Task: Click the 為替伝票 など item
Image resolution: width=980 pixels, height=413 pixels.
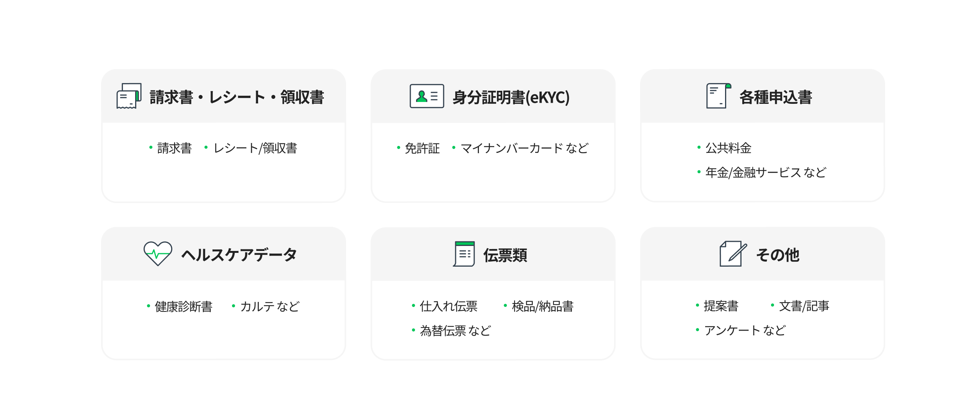Action: [x=455, y=331]
